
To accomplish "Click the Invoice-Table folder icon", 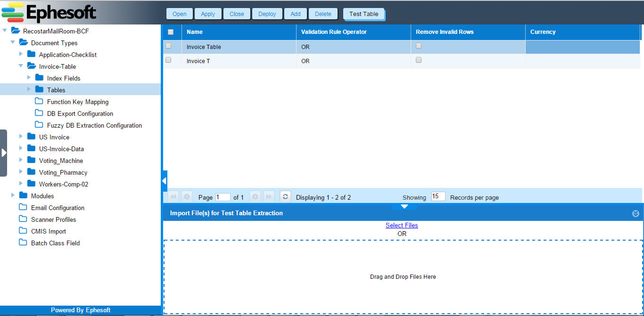I will point(32,66).
